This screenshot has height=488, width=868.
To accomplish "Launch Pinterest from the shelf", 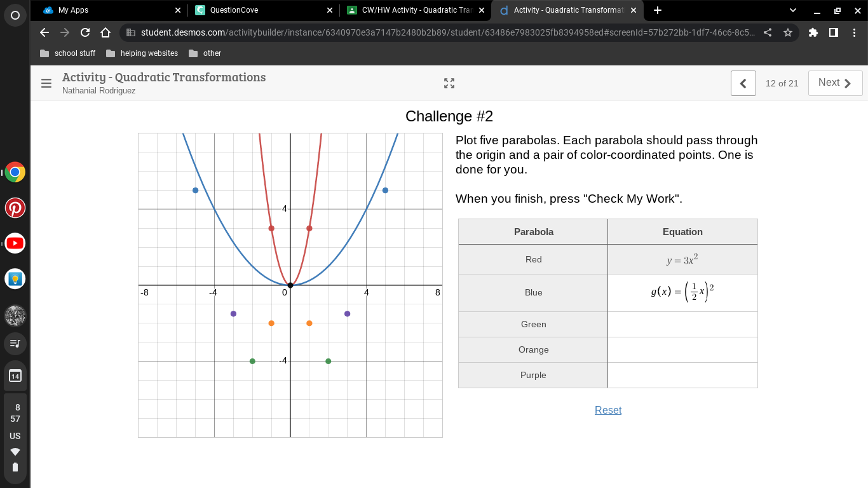I will 15,208.
